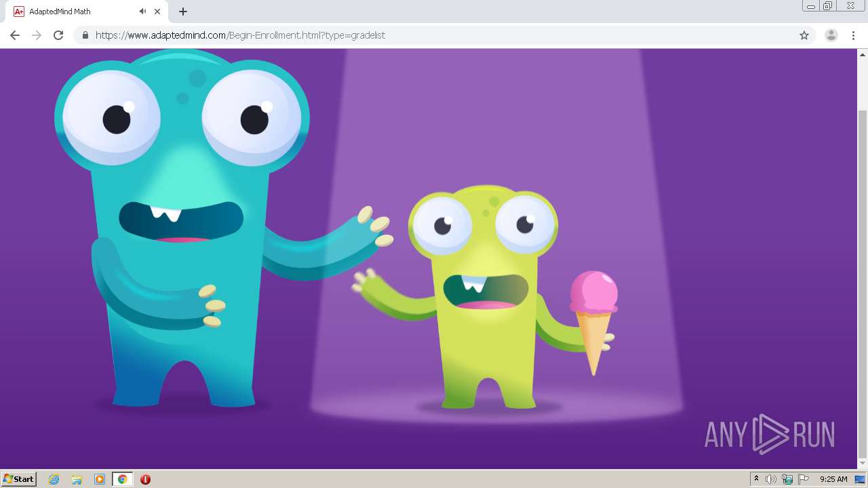
Task: Open the red Opera-style taskbar icon
Action: [145, 479]
